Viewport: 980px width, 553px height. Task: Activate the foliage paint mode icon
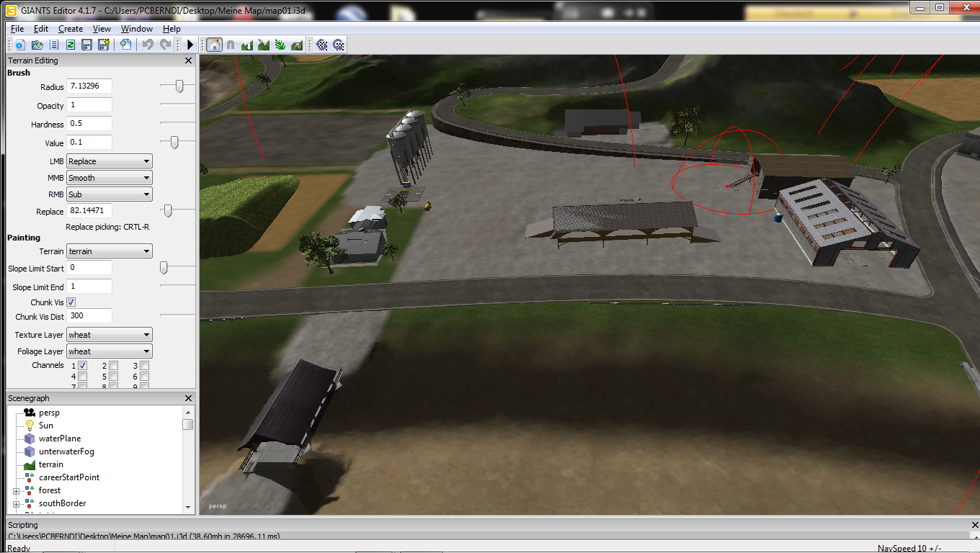click(x=280, y=45)
